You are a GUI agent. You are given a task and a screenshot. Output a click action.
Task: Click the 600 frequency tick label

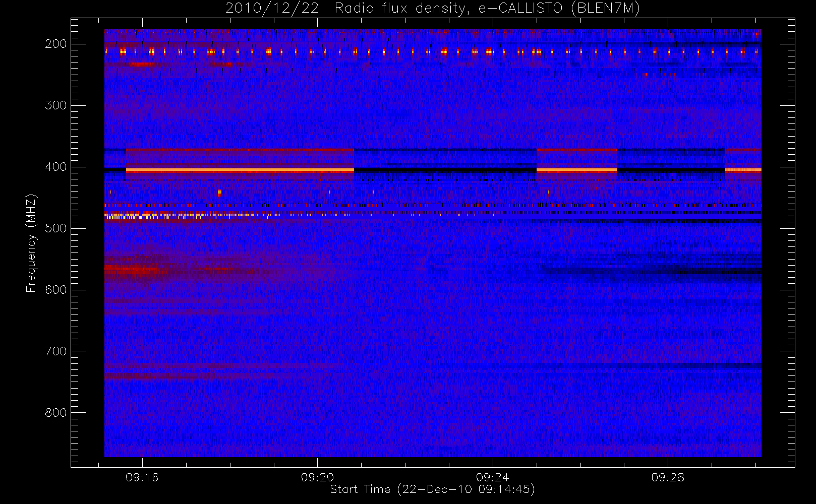(x=55, y=290)
